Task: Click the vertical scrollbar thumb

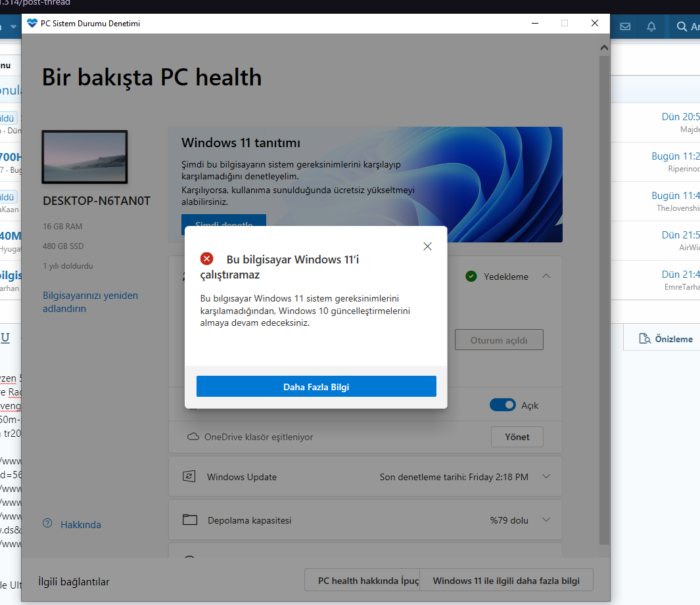Action: coord(604,299)
